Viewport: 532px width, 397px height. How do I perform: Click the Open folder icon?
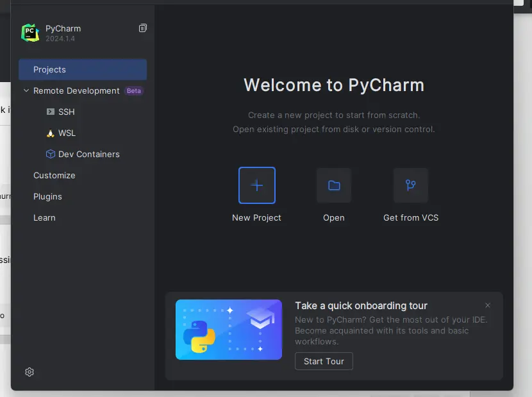click(x=334, y=185)
